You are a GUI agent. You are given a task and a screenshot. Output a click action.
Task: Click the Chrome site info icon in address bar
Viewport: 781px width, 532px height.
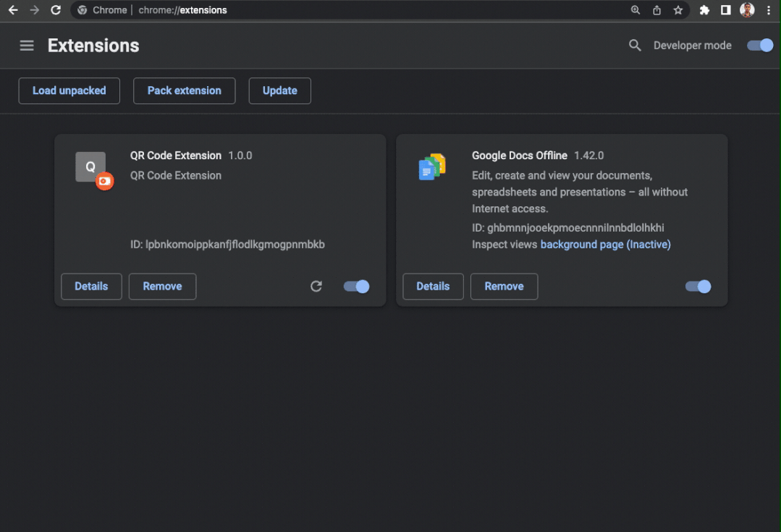tap(83, 10)
